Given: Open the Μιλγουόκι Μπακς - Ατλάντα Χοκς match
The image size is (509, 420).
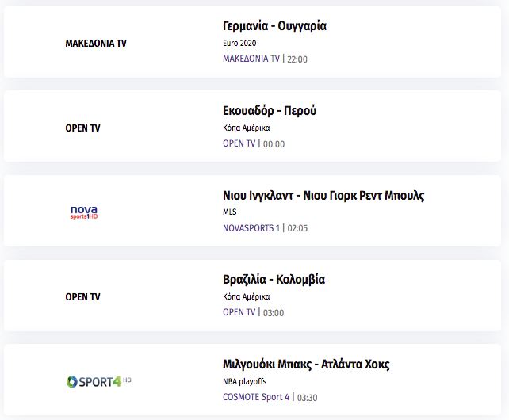Looking at the screenshot, I should pyautogui.click(x=306, y=365).
